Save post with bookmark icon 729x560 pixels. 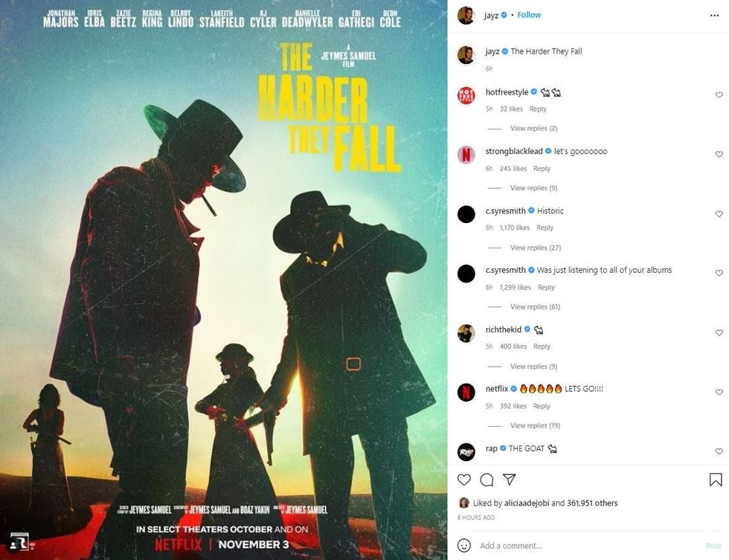(716, 480)
